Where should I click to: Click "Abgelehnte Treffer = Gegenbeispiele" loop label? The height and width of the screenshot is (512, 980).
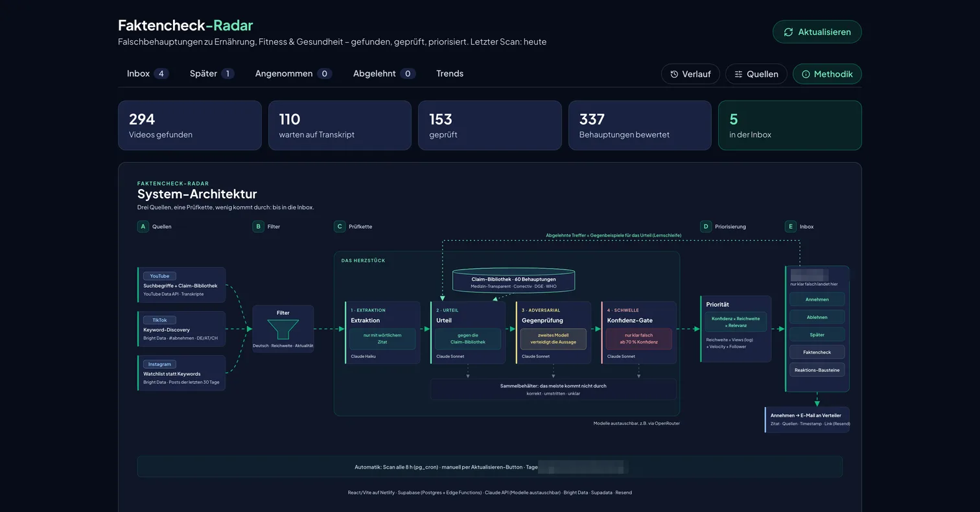point(613,235)
